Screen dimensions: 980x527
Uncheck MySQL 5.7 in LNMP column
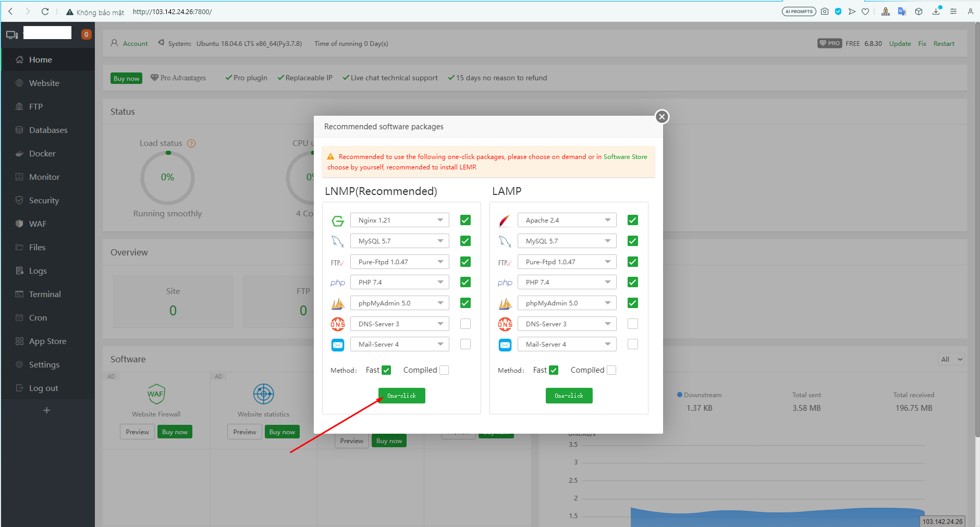tap(465, 241)
